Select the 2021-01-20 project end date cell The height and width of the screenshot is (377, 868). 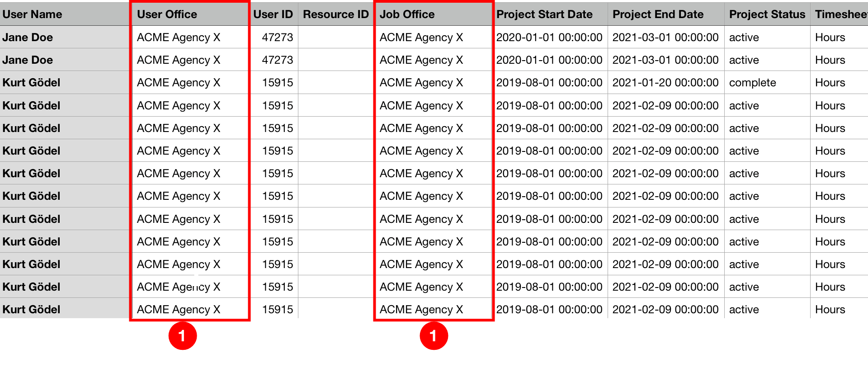(666, 83)
